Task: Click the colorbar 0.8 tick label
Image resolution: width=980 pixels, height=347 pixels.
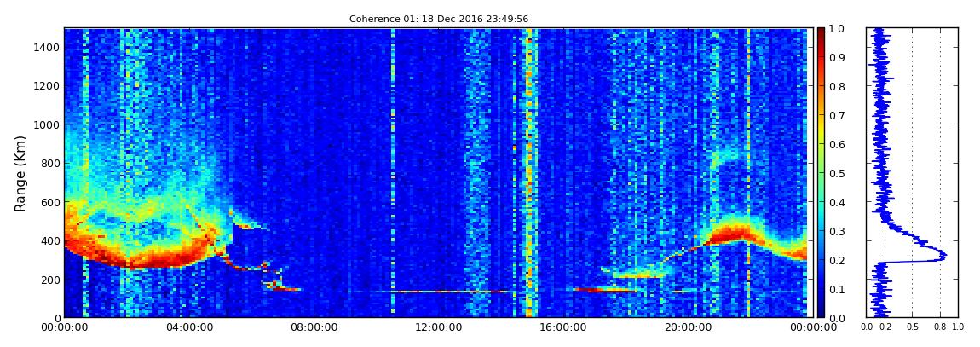Action: click(839, 87)
